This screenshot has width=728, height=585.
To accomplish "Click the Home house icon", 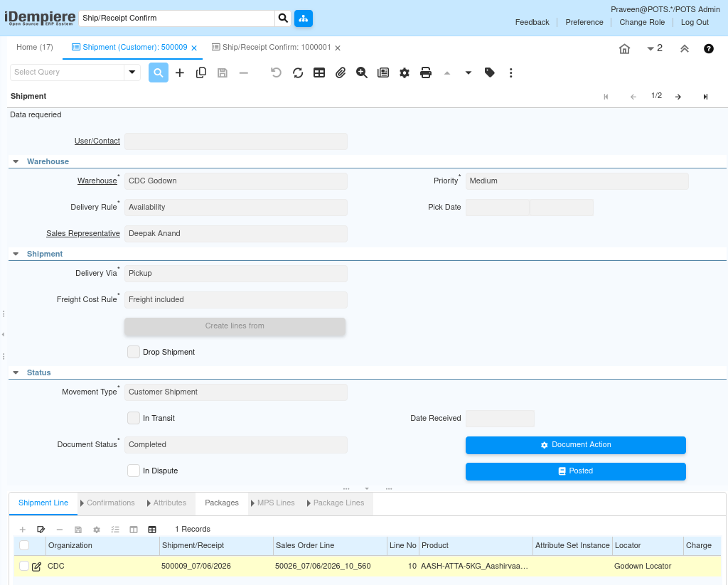I will (x=624, y=49).
